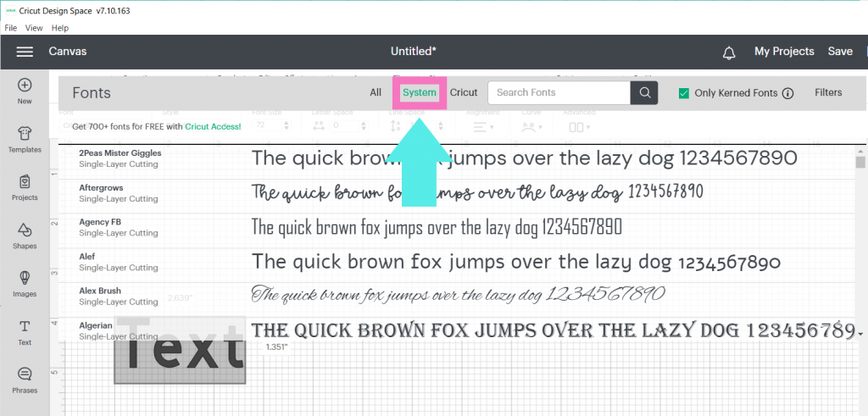
Task: Open the hamburger main menu
Action: tap(25, 52)
